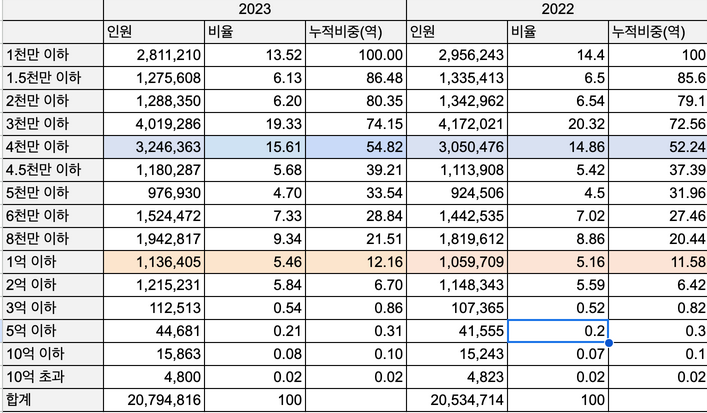Click the highlighted cell 14.86
This screenshot has height=413, width=707.
pos(558,147)
